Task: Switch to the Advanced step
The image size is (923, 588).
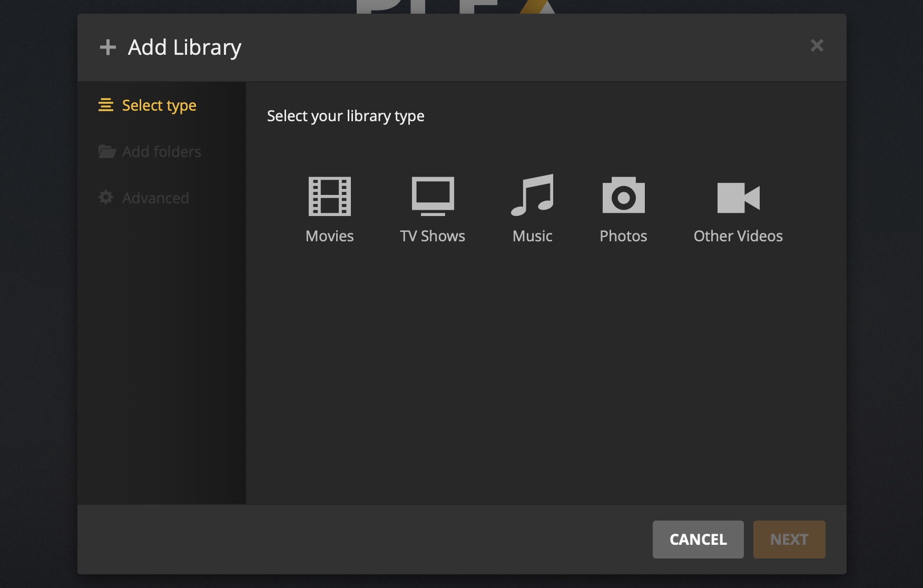Action: [x=155, y=198]
